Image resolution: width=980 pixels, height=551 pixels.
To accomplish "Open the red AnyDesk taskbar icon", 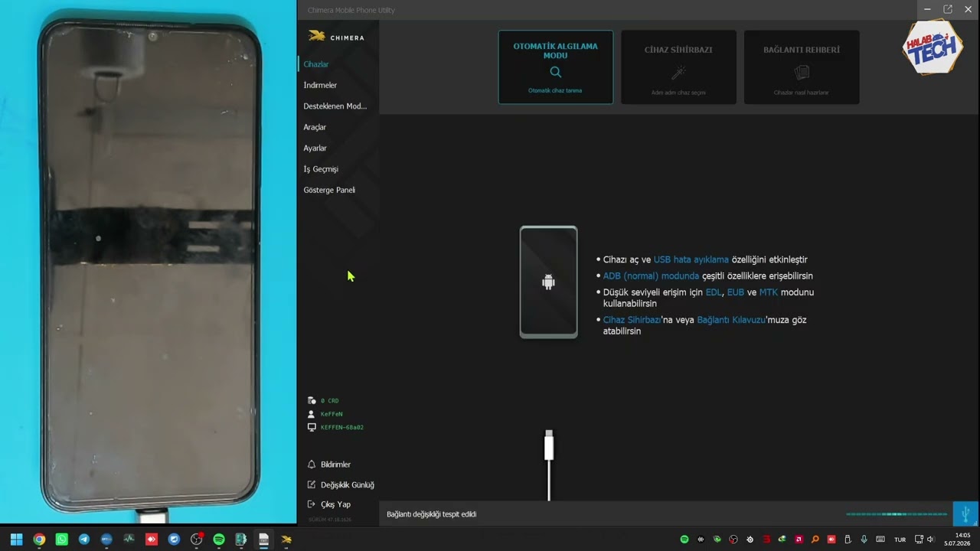I will (x=152, y=540).
